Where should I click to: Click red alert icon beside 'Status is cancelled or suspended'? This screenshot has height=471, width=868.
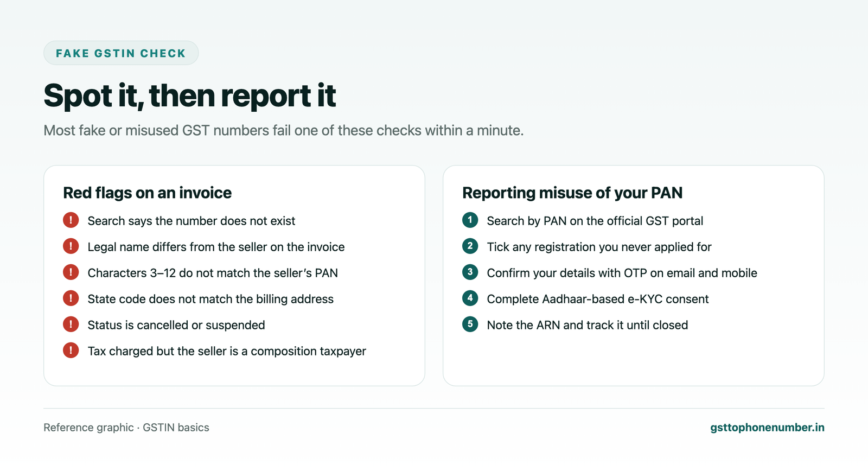[x=71, y=324]
